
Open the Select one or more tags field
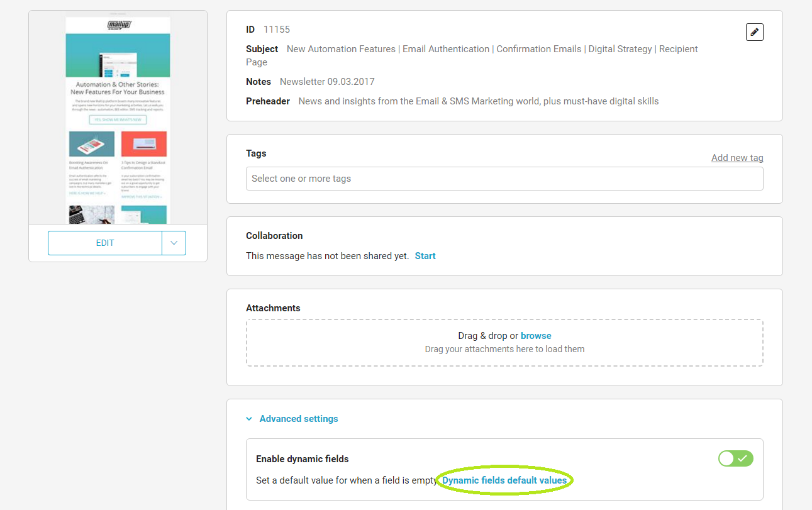tap(504, 179)
